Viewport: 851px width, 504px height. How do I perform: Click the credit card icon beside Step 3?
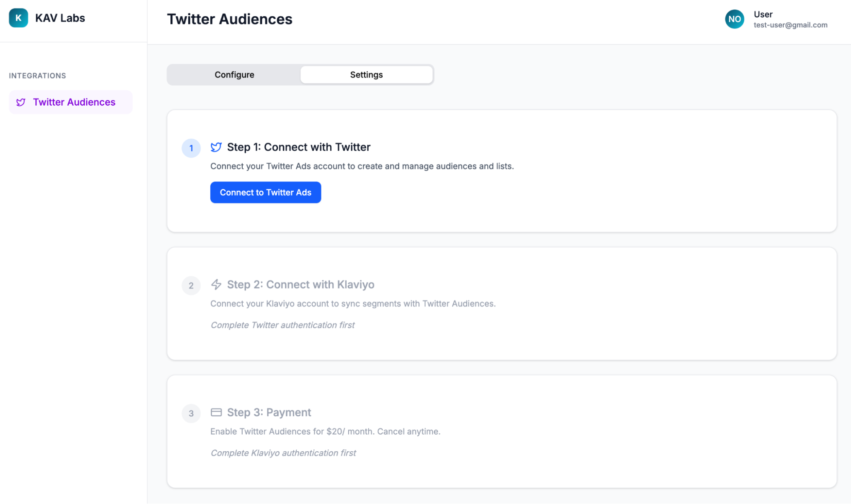216,412
